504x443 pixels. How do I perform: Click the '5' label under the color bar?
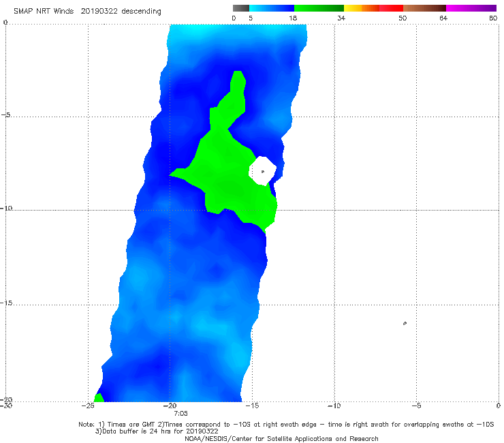click(x=251, y=18)
